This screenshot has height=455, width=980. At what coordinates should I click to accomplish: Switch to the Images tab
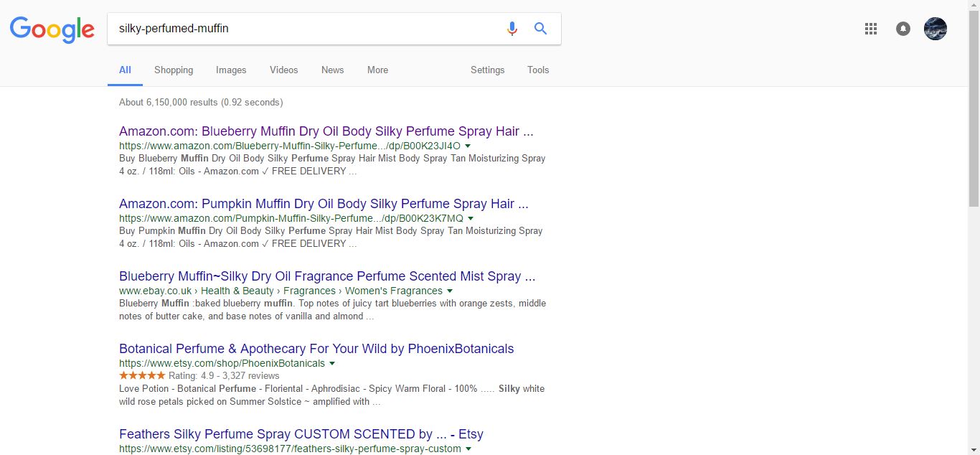231,70
